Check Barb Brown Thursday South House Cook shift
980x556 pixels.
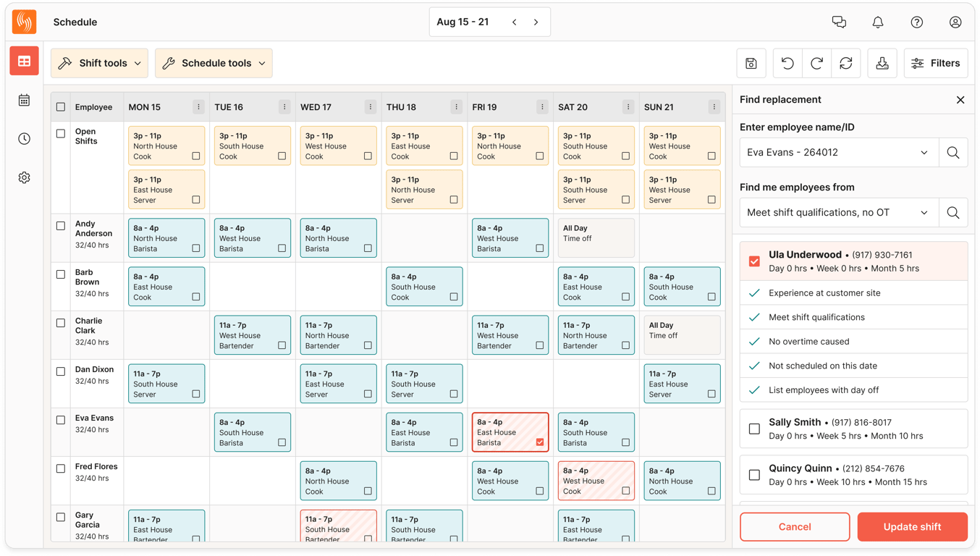tap(454, 297)
